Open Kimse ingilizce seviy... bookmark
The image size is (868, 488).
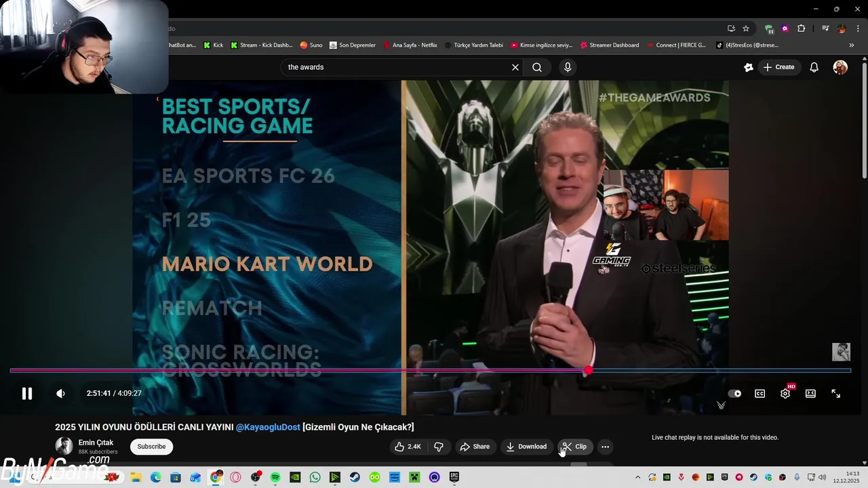point(542,45)
